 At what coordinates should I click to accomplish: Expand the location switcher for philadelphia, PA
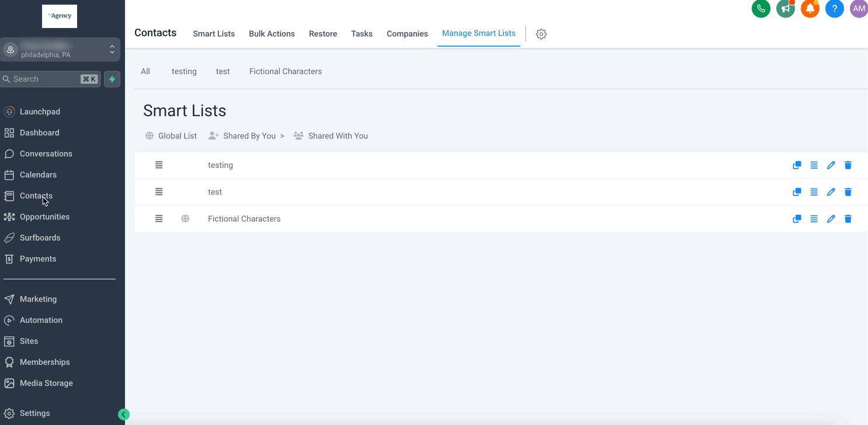60,50
